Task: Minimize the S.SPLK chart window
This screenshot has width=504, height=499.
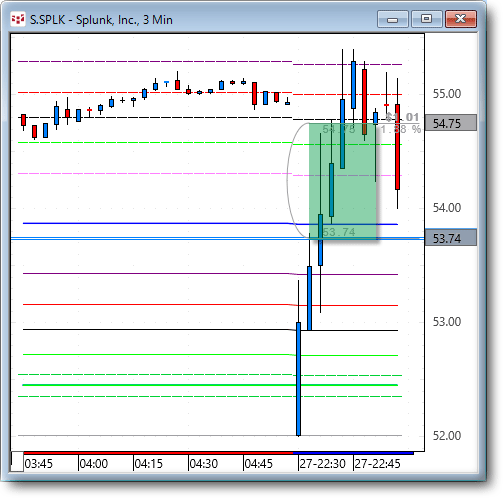Action: click(x=393, y=19)
